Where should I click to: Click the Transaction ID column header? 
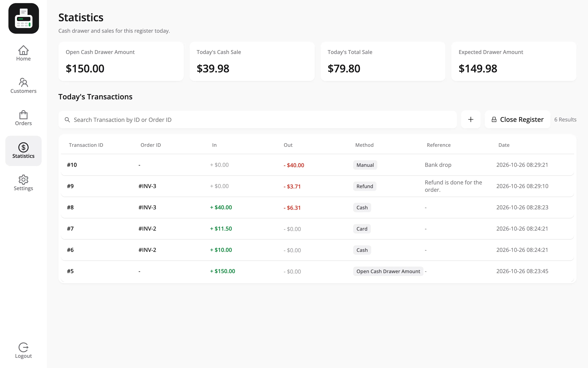[86, 145]
